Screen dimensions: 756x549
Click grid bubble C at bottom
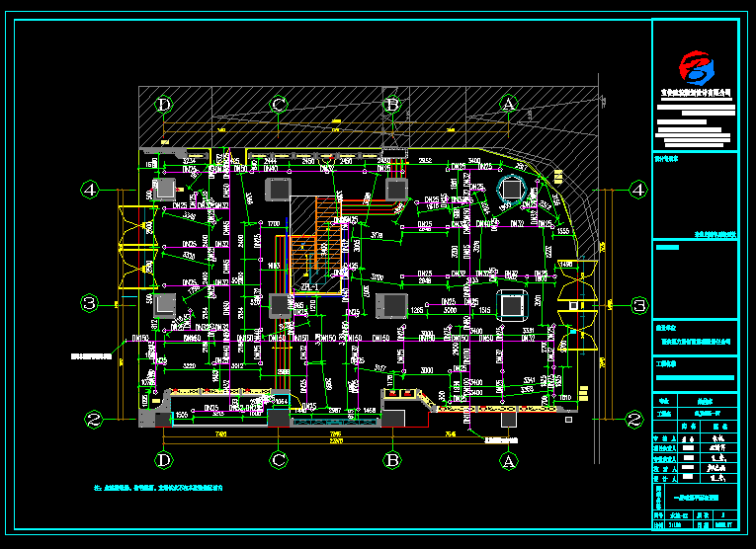(x=279, y=459)
